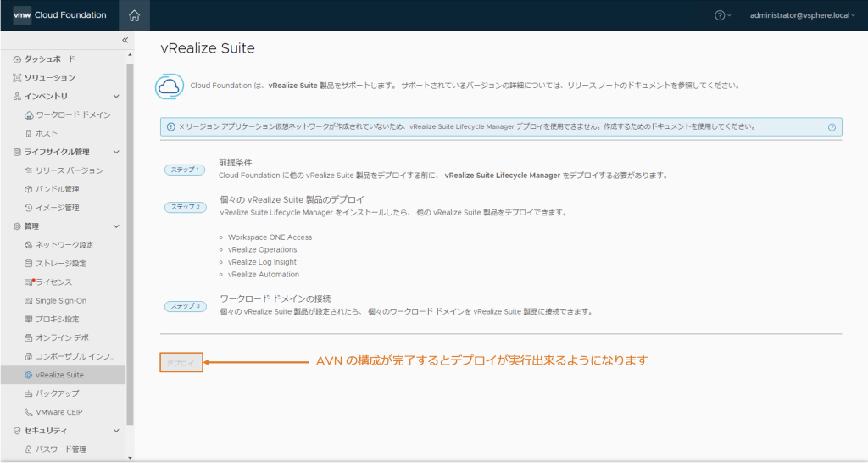Click the ライセンス icon with red dot
Screen dimensions: 868x463
click(30, 282)
